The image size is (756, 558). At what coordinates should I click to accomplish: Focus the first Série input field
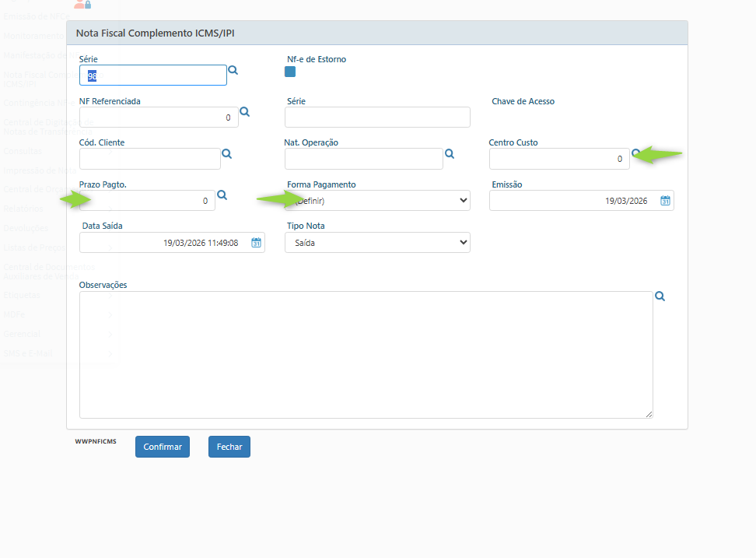pos(152,75)
